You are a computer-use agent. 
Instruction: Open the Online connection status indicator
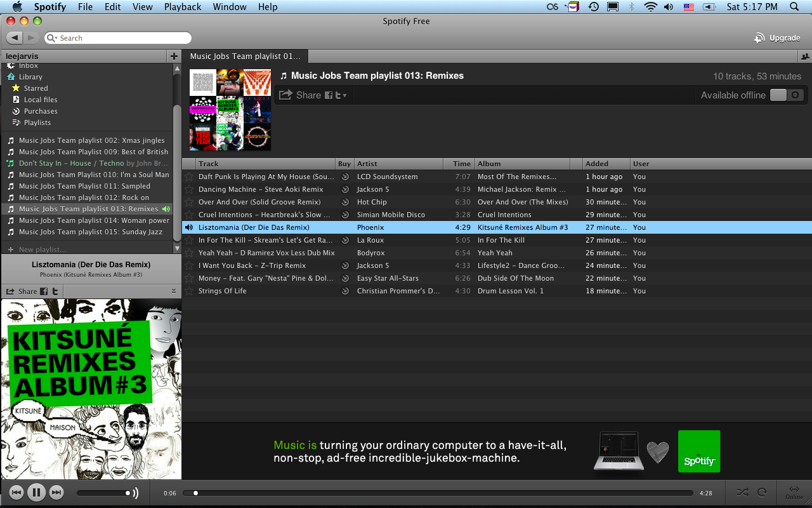pos(794,492)
